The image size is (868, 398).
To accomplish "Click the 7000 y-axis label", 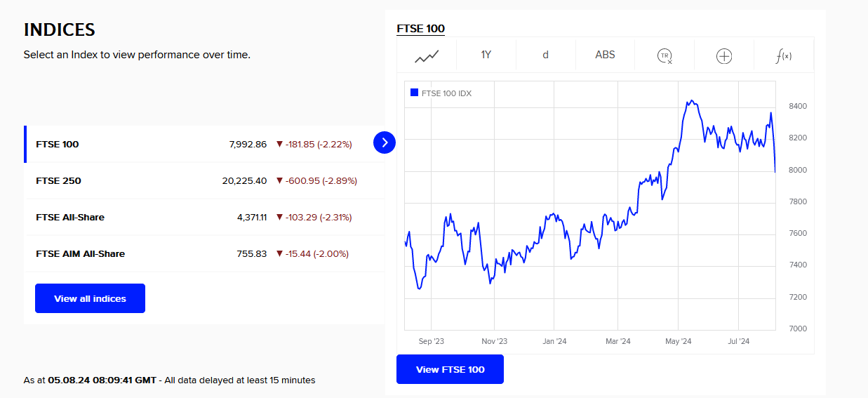I will click(x=798, y=329).
